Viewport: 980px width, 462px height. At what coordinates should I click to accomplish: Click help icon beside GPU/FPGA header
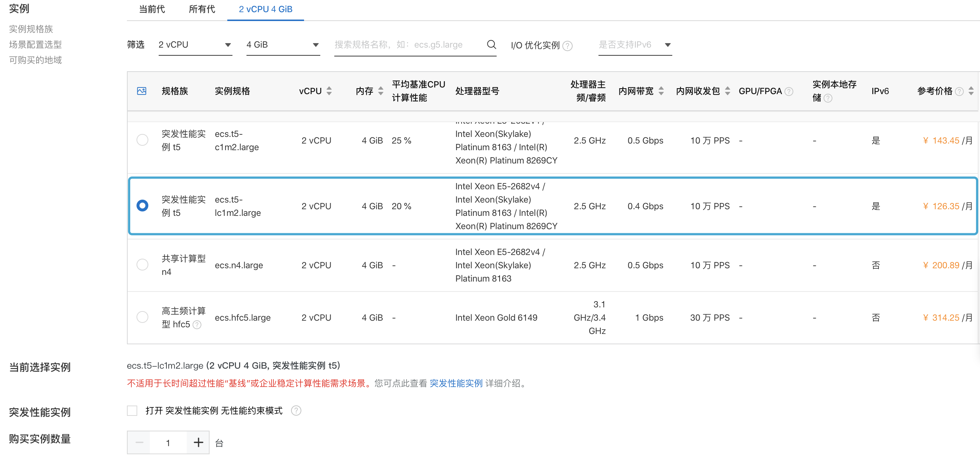(x=789, y=92)
